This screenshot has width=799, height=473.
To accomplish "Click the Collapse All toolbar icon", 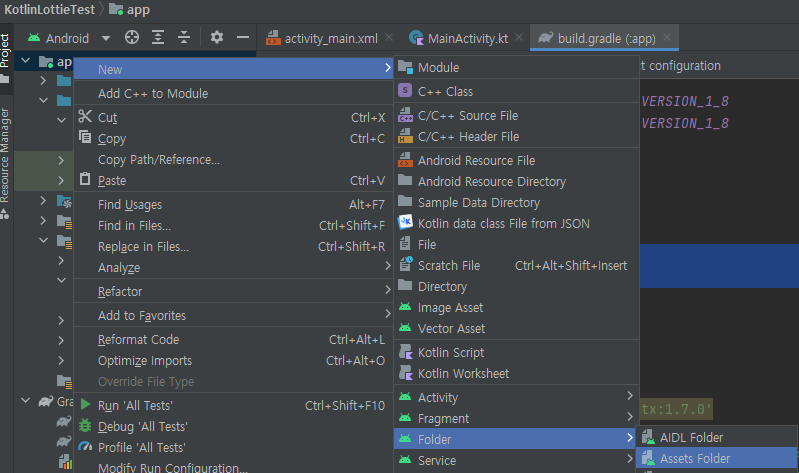I will click(184, 38).
